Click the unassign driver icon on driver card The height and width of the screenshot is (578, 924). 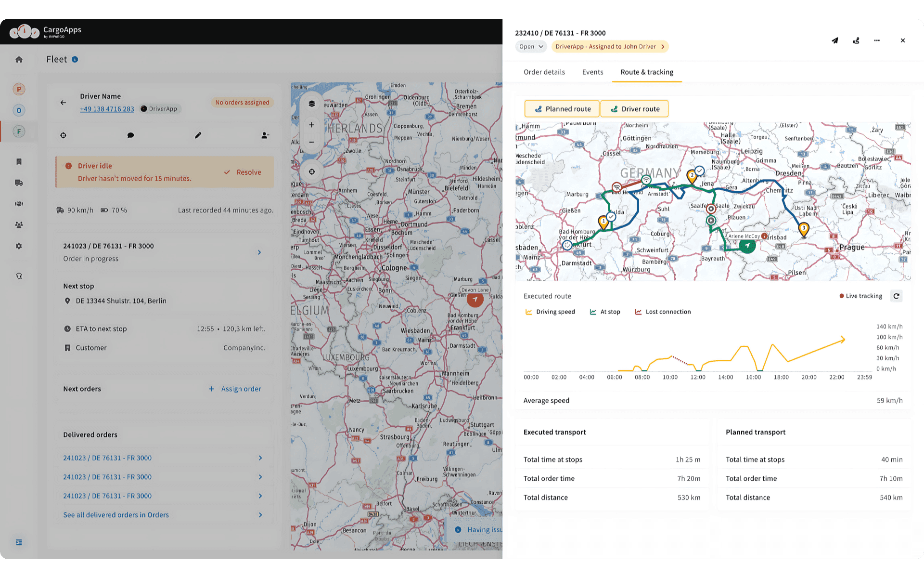click(265, 135)
